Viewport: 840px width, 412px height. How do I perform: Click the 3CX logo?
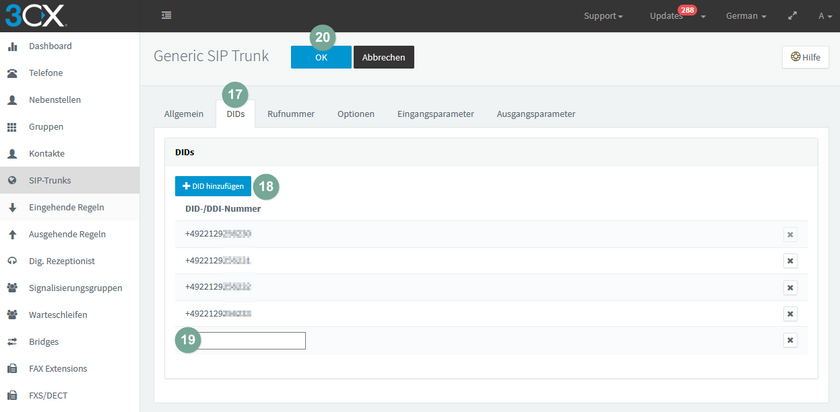[35, 15]
